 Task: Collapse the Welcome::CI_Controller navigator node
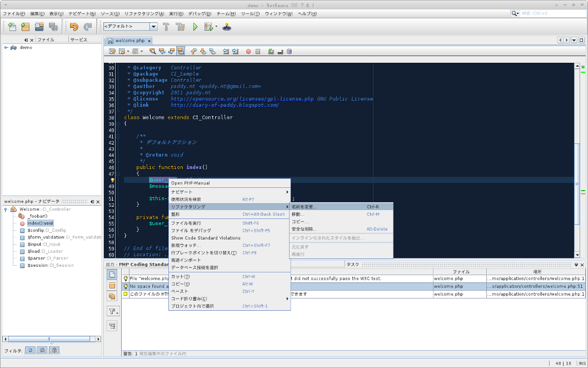click(x=6, y=210)
